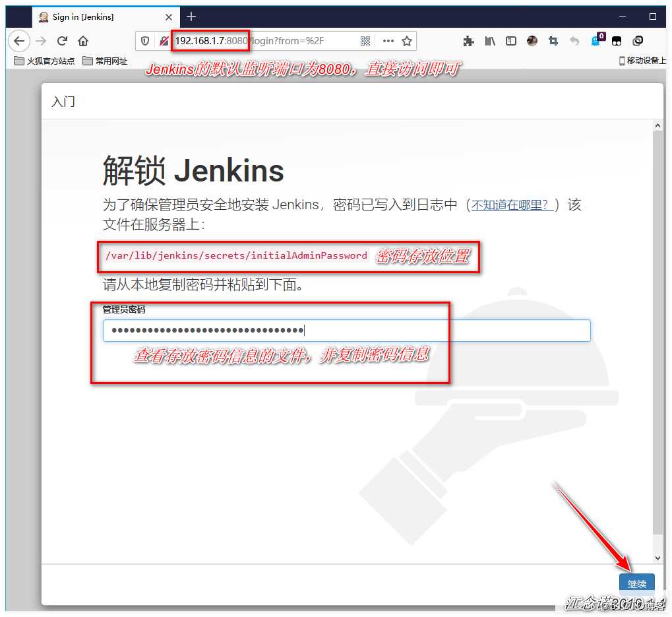Open the 常用网址 bookmarks folder

pos(105,61)
